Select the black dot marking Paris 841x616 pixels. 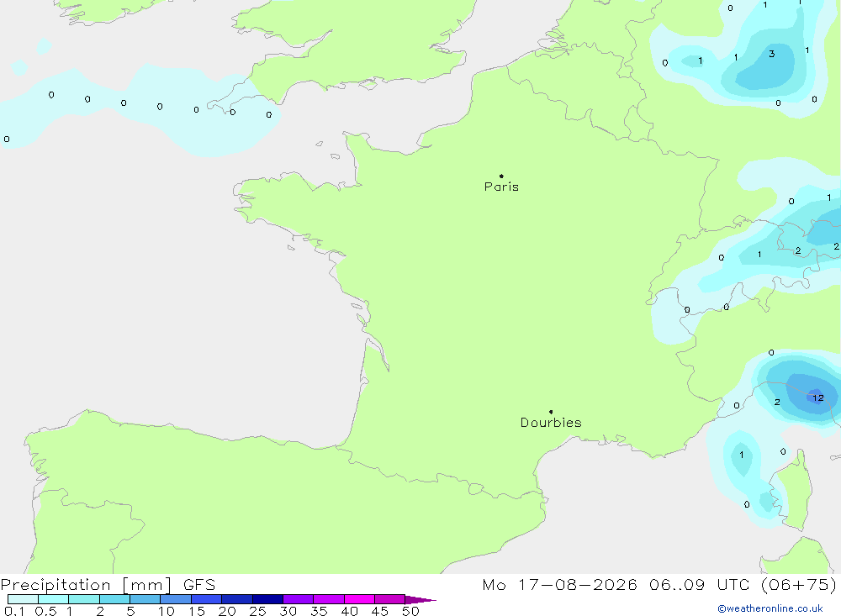(x=501, y=176)
